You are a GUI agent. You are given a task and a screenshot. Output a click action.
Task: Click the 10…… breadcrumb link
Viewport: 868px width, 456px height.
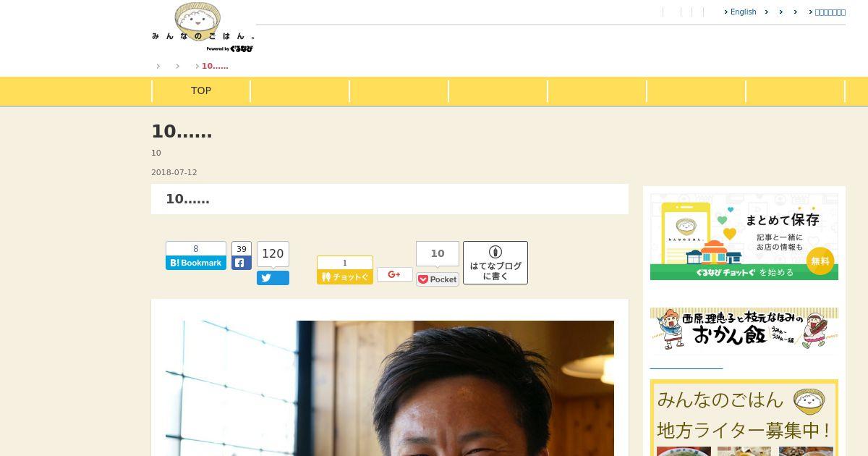click(215, 66)
